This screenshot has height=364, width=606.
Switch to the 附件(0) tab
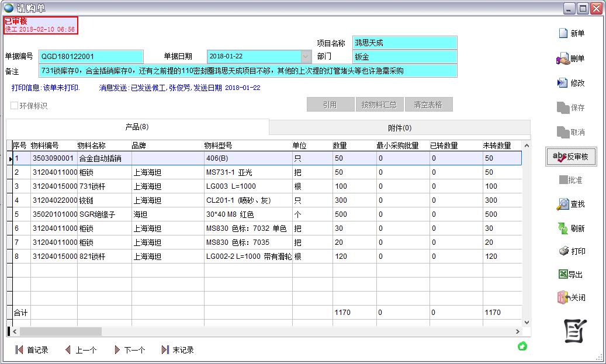pos(400,127)
